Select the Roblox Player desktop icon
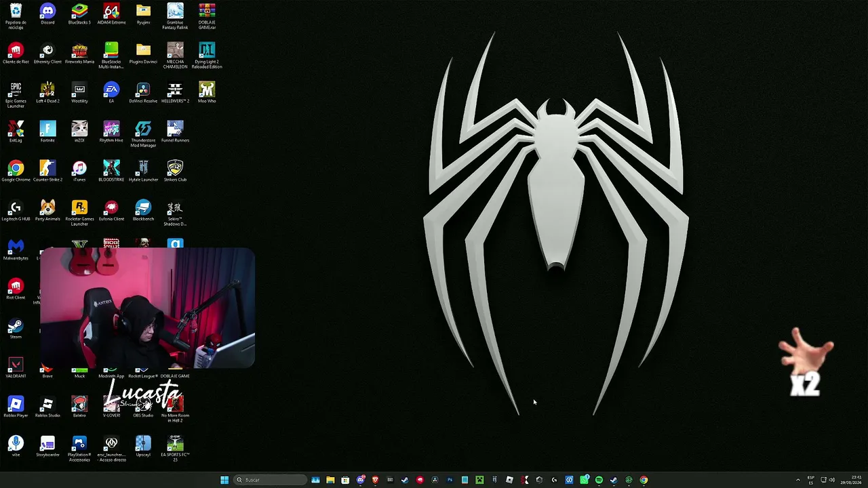 [x=16, y=407]
